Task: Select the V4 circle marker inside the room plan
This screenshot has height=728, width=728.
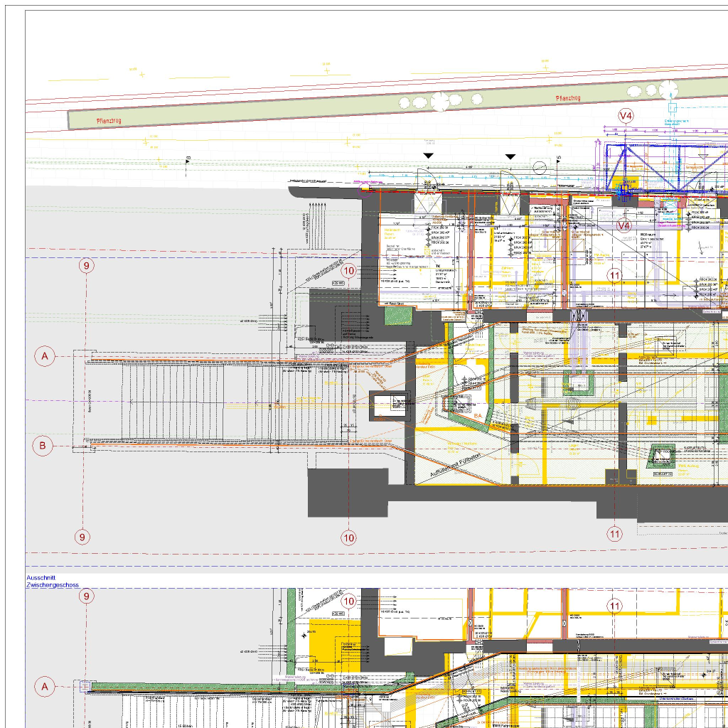Action: coord(624,225)
